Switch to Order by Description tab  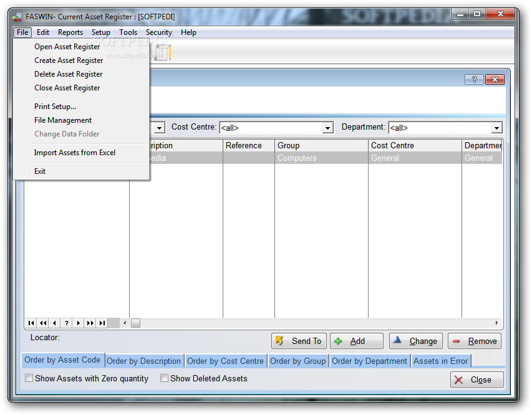pos(144,361)
